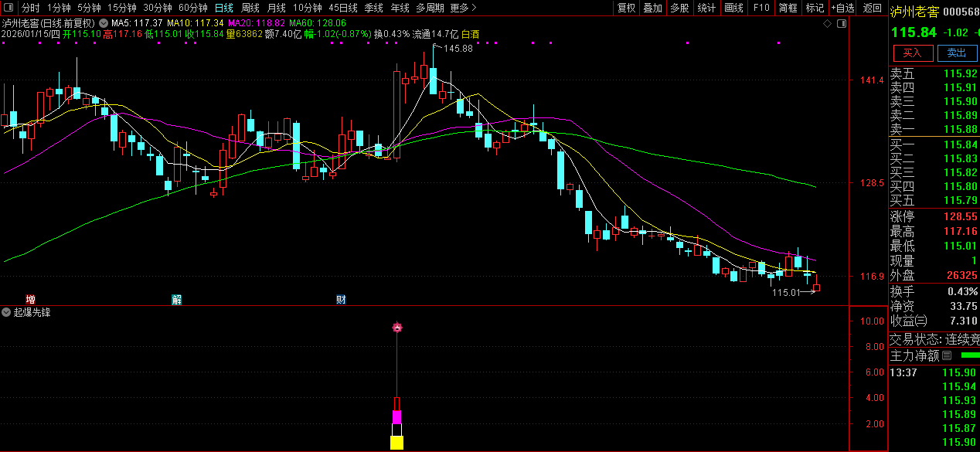The height and width of the screenshot is (452, 980).
Task: Toggle the 复权 price adjustment option
Action: pos(626,8)
